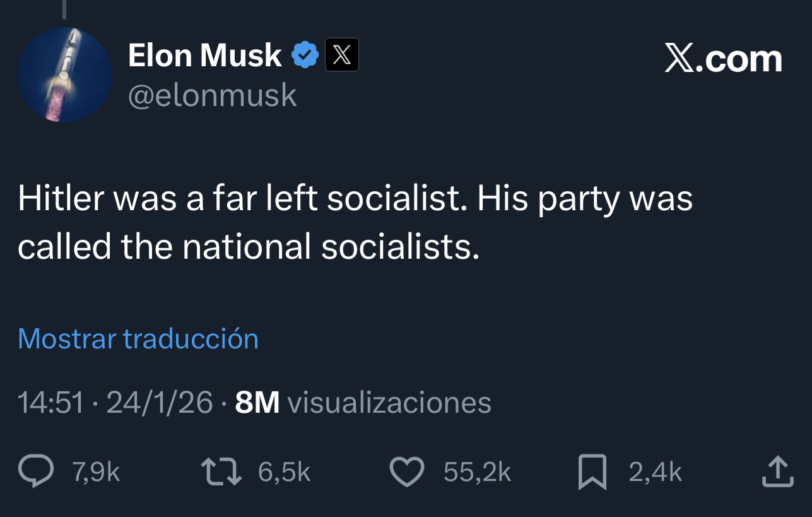812x517 pixels.
Task: Click the post text about national socialists
Action: click(355, 223)
